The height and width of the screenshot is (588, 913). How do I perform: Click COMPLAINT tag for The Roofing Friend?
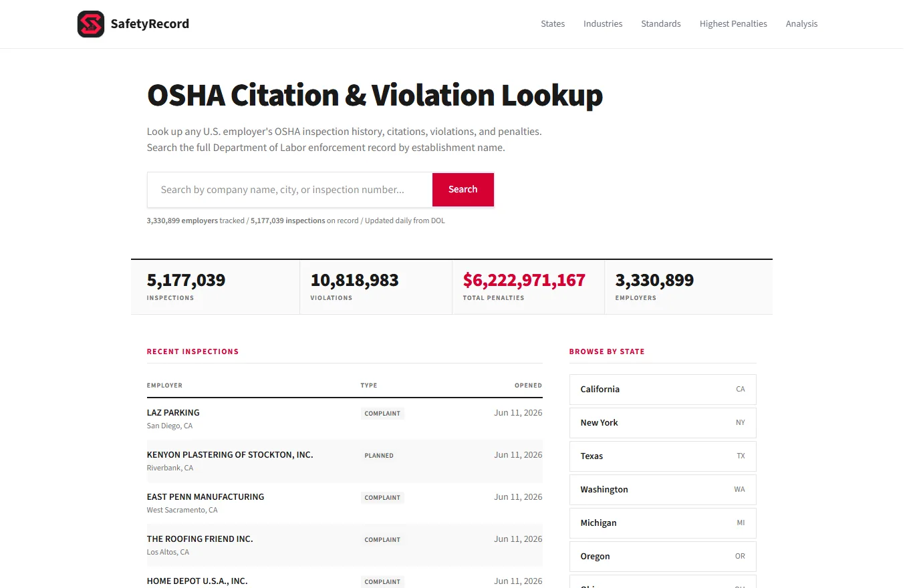tap(382, 540)
